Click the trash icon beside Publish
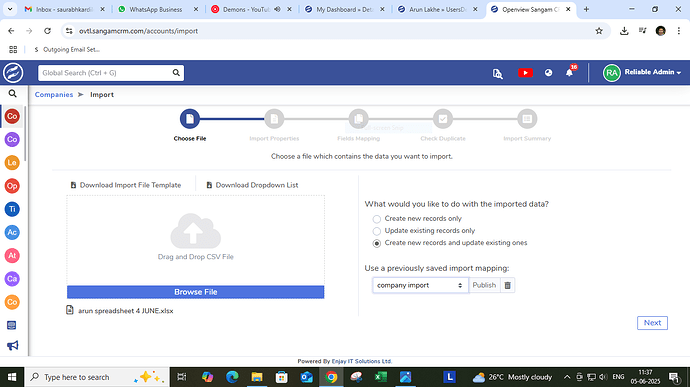This screenshot has height=387, width=690. point(507,285)
